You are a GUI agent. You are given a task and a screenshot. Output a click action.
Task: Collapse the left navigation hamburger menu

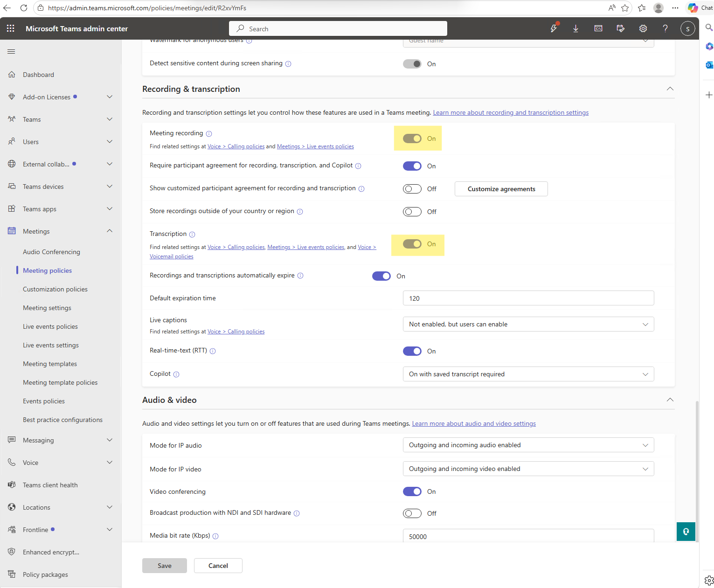(x=12, y=51)
